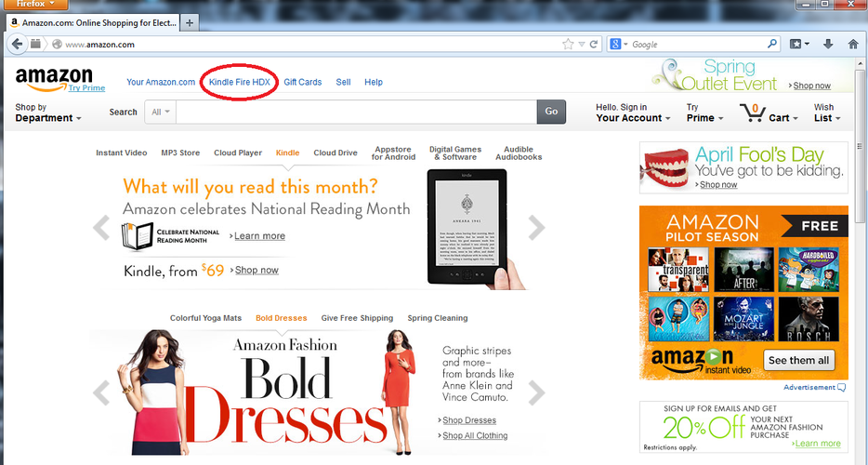Go to previous fashion banner slide
The height and width of the screenshot is (465, 868).
click(x=100, y=393)
